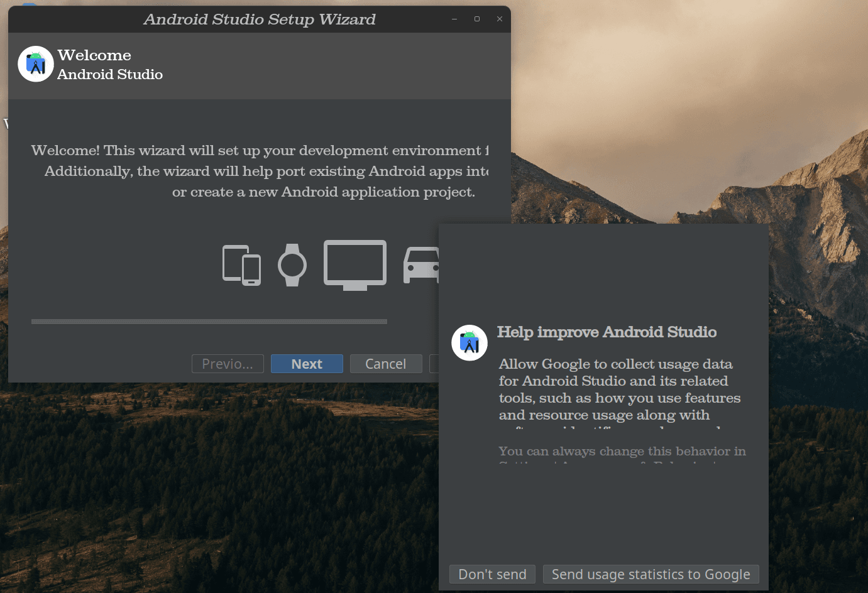Click Send usage statistics to Google
This screenshot has width=868, height=593.
point(651,574)
